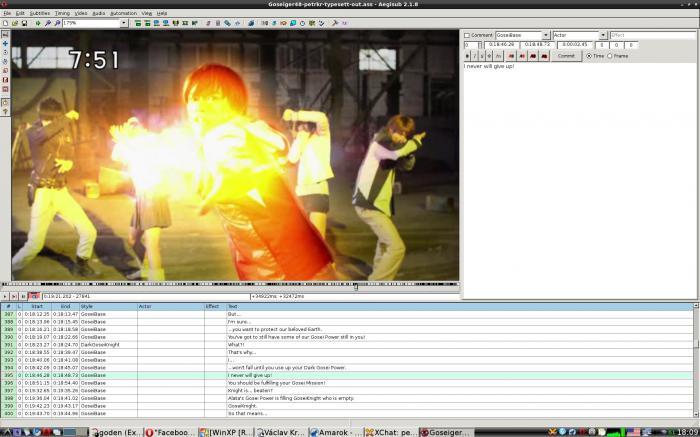The height and width of the screenshot is (437, 700).
Task: Open the Video menu
Action: point(81,13)
